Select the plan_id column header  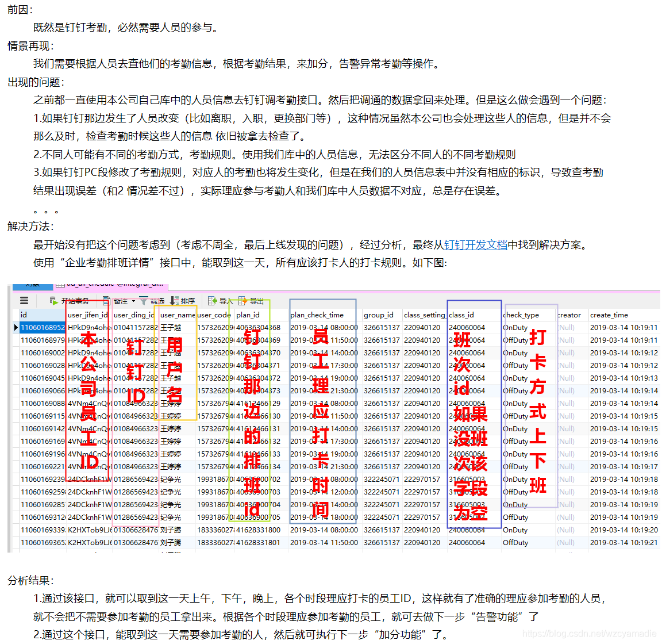261,315
